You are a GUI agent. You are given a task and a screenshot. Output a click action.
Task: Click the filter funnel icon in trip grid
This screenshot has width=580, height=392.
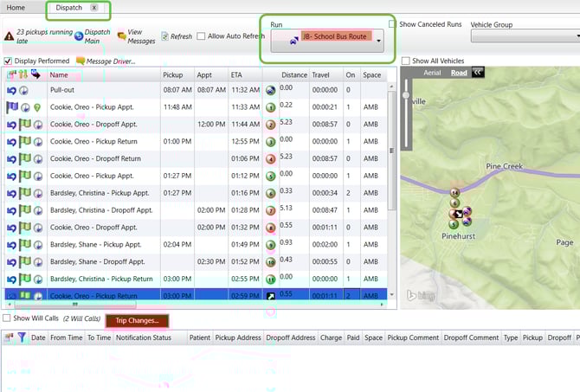point(23,337)
